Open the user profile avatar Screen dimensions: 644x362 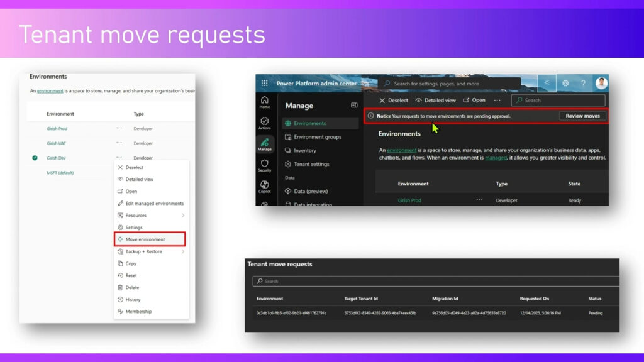[601, 83]
